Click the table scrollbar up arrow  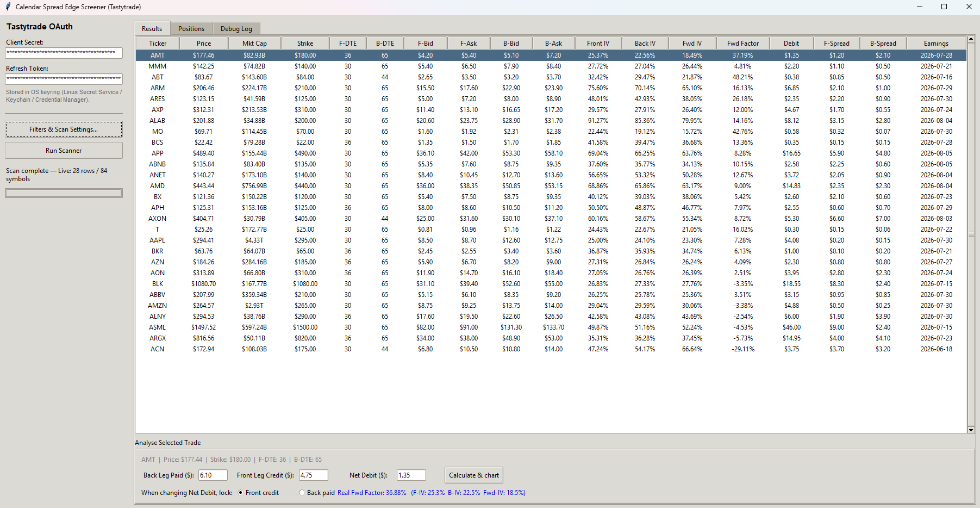tap(971, 40)
